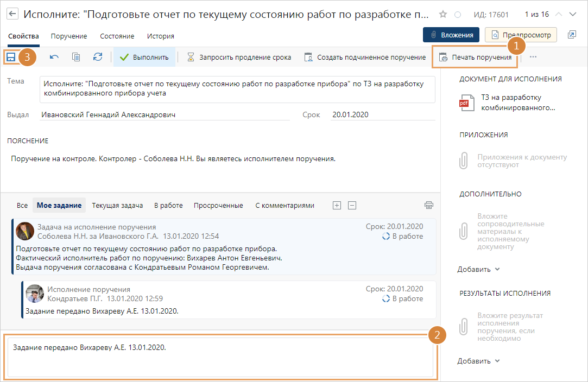Click the comment text input field
Image resolution: width=588 pixels, height=382 pixels.
220,358
